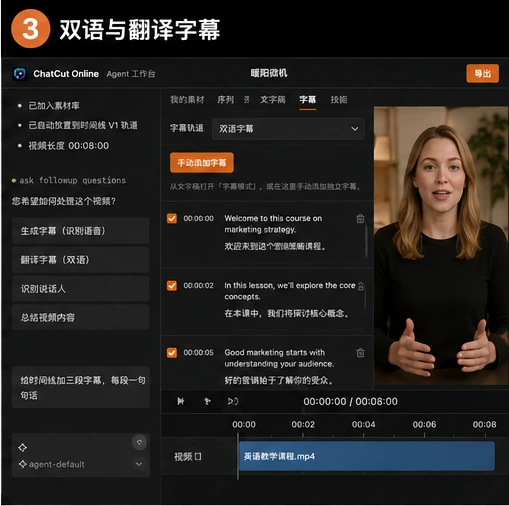The width and height of the screenshot is (509, 506).
Task: Click the 00:00:05 subtitle timestamp
Action: (199, 353)
